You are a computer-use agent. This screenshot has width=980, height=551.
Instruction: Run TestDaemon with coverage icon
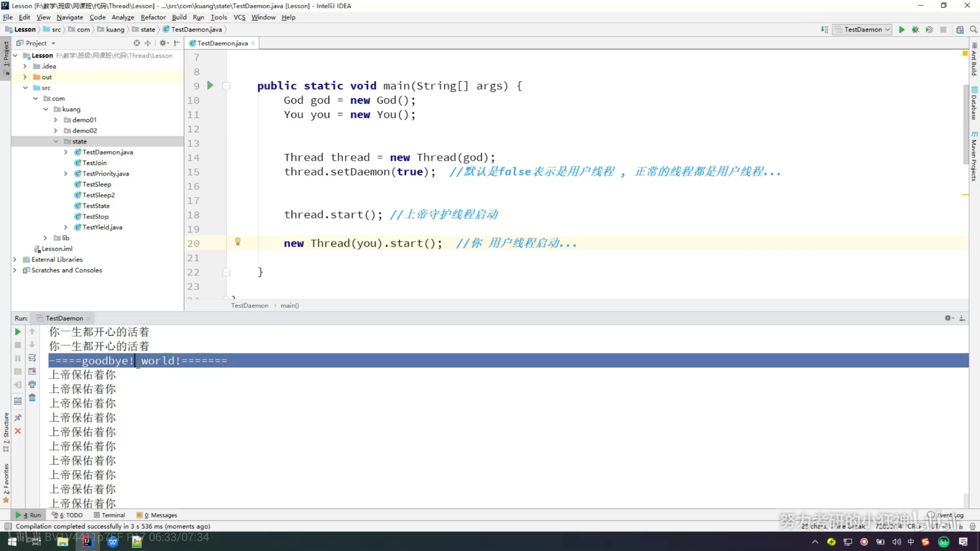tap(929, 30)
